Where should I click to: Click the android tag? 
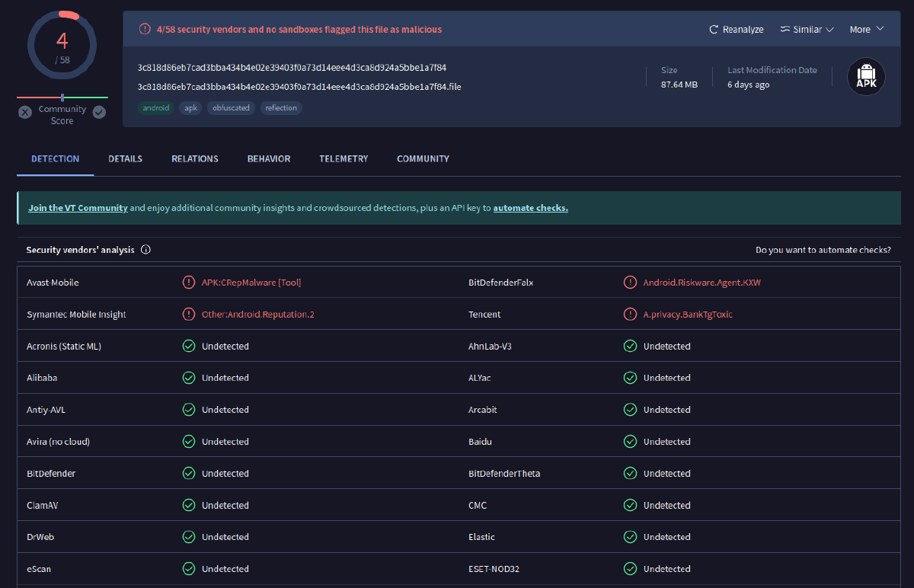point(156,108)
